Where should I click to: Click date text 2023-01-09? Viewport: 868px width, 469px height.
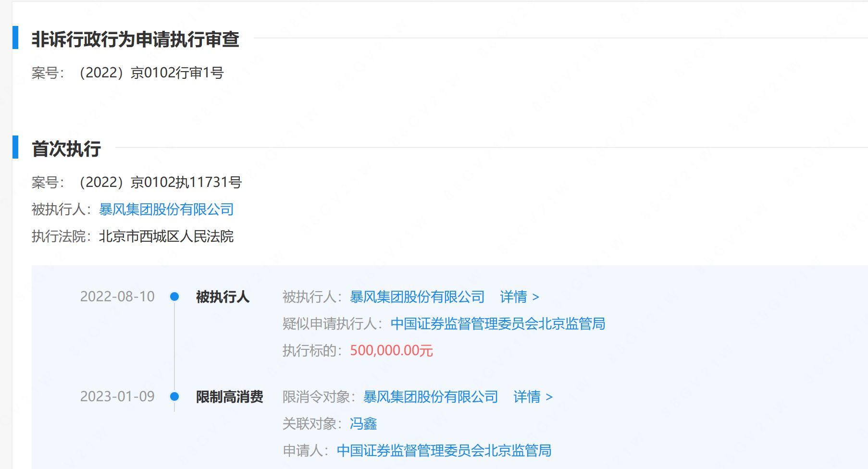pyautogui.click(x=117, y=396)
